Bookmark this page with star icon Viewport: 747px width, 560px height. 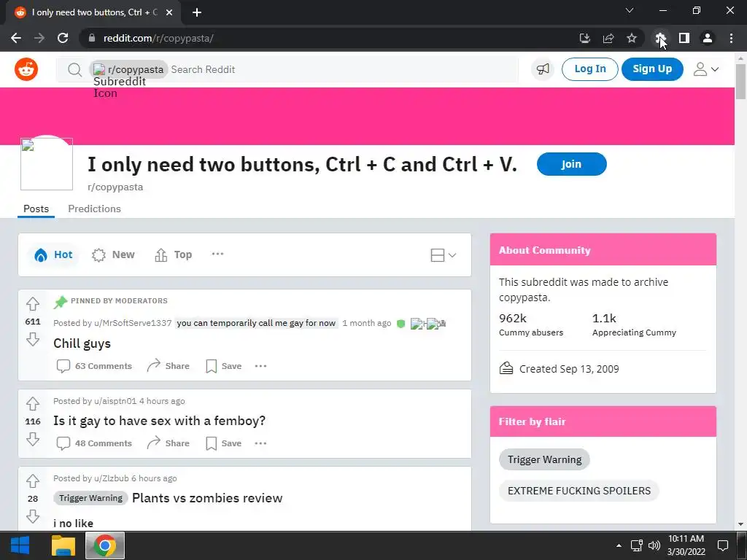[632, 38]
